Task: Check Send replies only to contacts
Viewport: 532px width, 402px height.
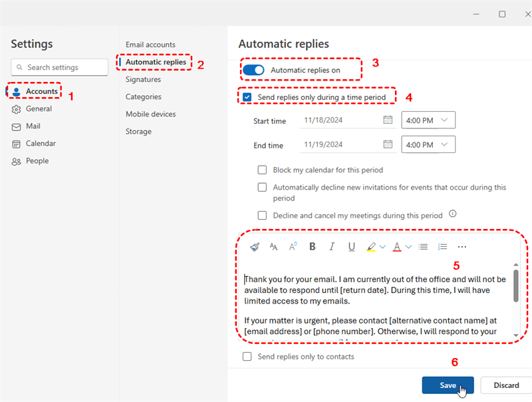Action: [247, 357]
